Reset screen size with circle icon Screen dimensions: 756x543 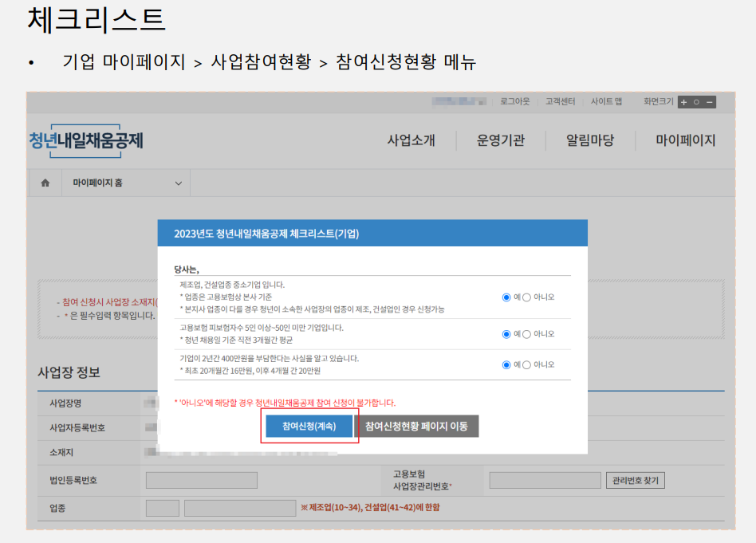696,102
